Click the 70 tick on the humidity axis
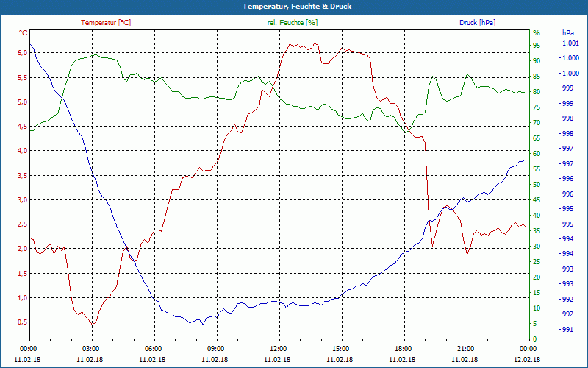Screen dimensions: 588x368 point(537,123)
